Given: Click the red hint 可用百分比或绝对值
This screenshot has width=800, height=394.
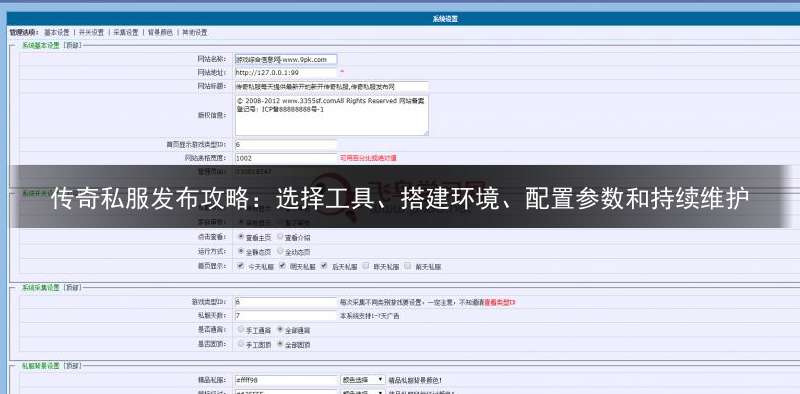Looking at the screenshot, I should (368, 158).
